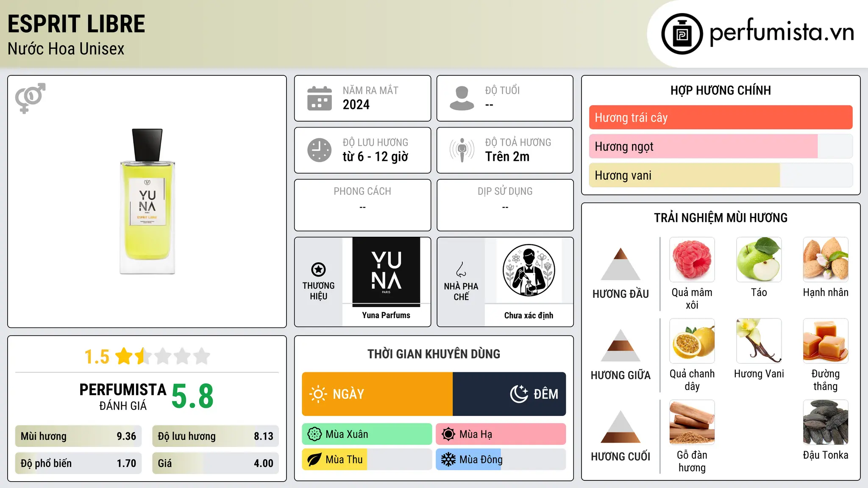Image resolution: width=868 pixels, height=488 pixels.
Task: Click the Trên 2m sillage value
Action: pos(507,157)
